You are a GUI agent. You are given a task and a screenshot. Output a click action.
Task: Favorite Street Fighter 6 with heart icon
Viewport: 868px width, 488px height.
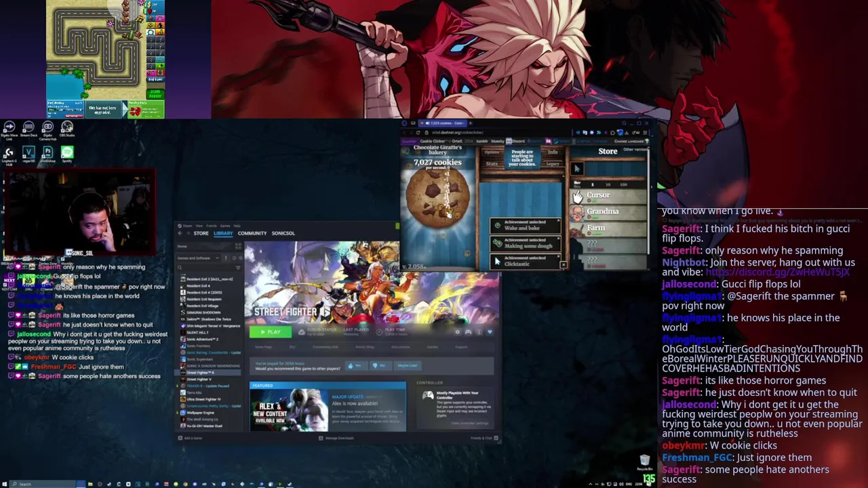click(x=490, y=332)
